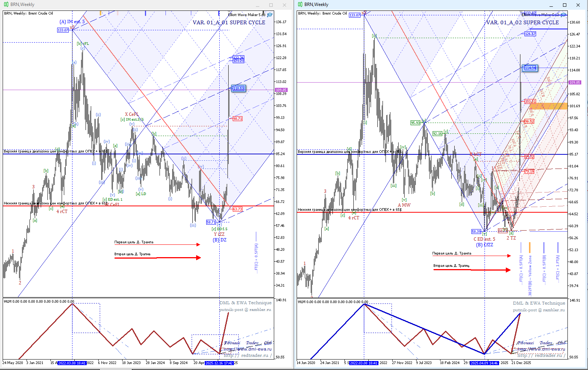The image size is (588, 370).
Task: Click the 58.71 low price label in left chart
Action: click(211, 222)
